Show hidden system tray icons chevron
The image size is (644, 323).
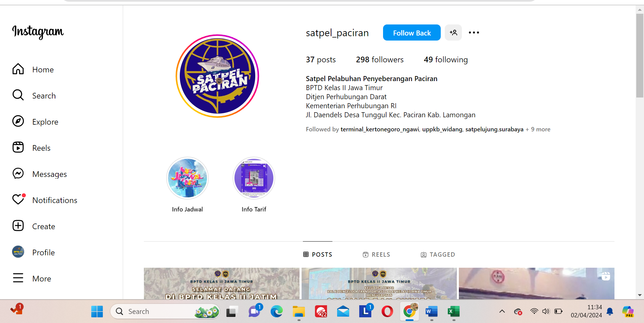[x=502, y=311]
